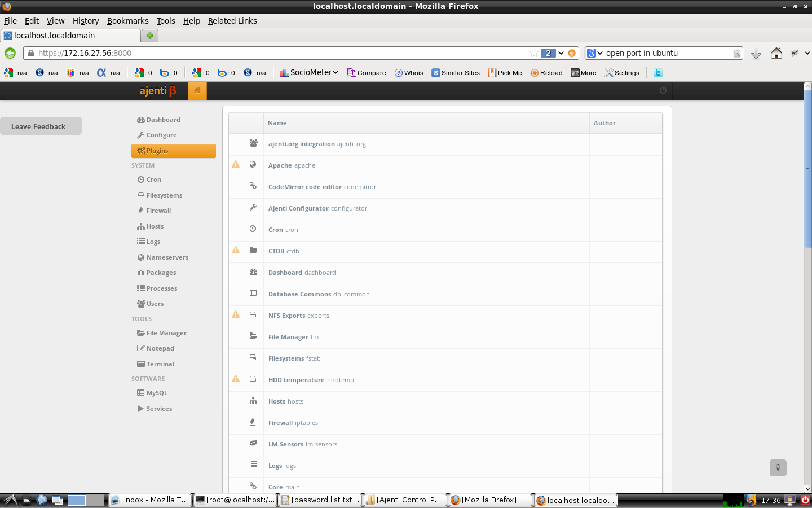
Task: Open the Bookmarks menu
Action: (127, 21)
